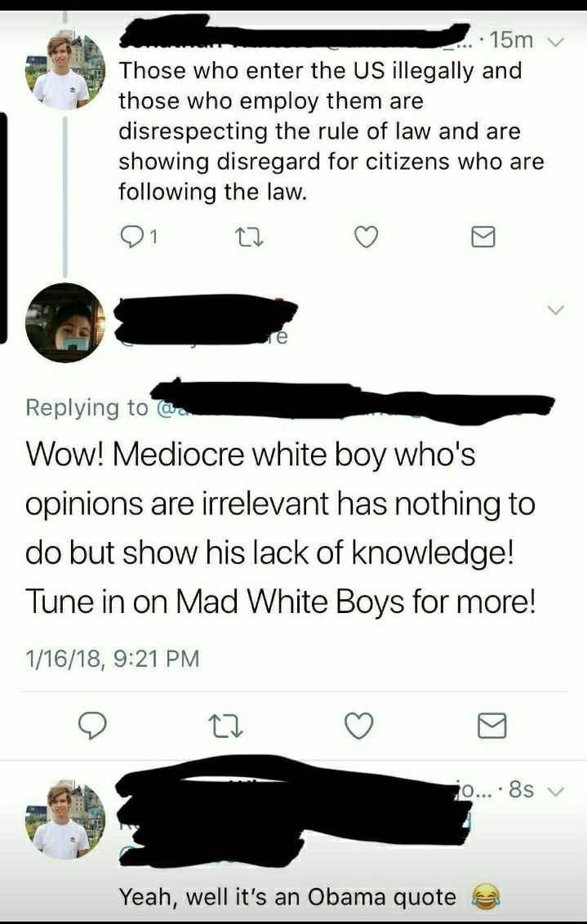587x924 pixels.
Task: Open profile picture of first tweet author
Action: (x=64, y=71)
